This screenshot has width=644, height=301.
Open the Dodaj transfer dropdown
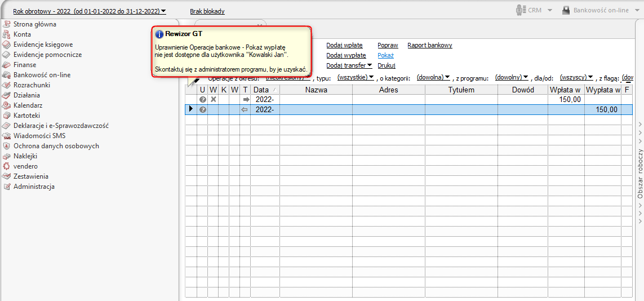349,65
